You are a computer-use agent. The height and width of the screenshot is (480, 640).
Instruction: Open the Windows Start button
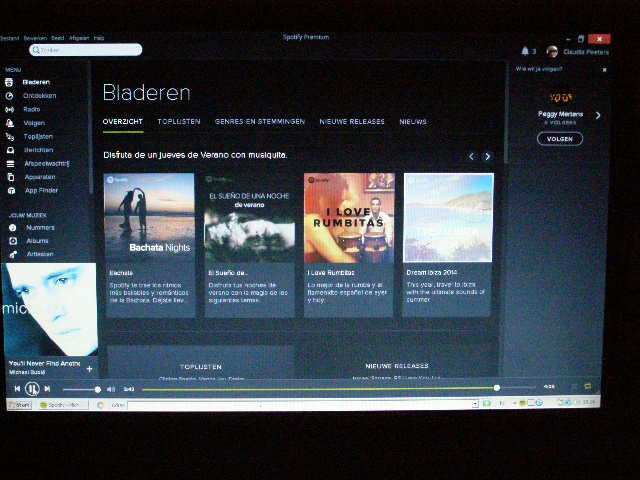coord(19,405)
